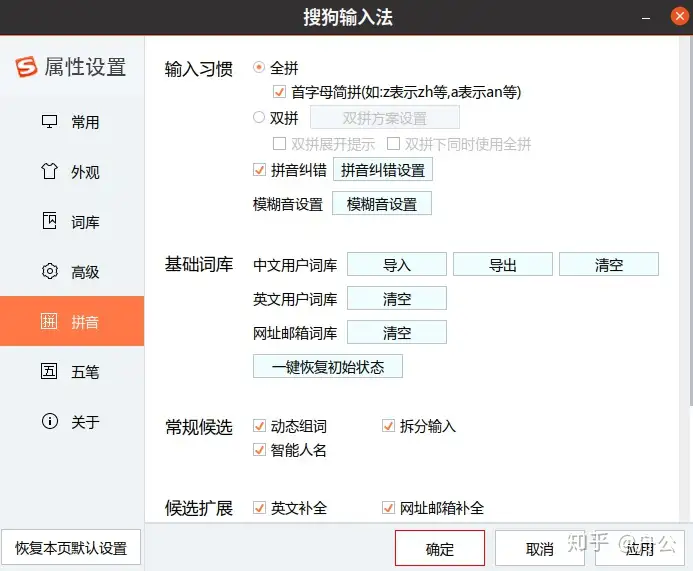Switch to the 外观 tab

72,171
